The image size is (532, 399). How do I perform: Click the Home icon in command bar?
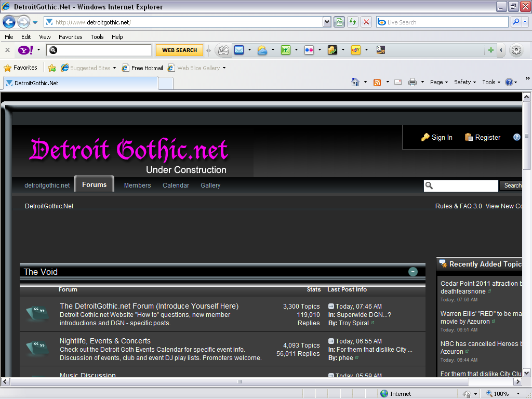(x=355, y=82)
